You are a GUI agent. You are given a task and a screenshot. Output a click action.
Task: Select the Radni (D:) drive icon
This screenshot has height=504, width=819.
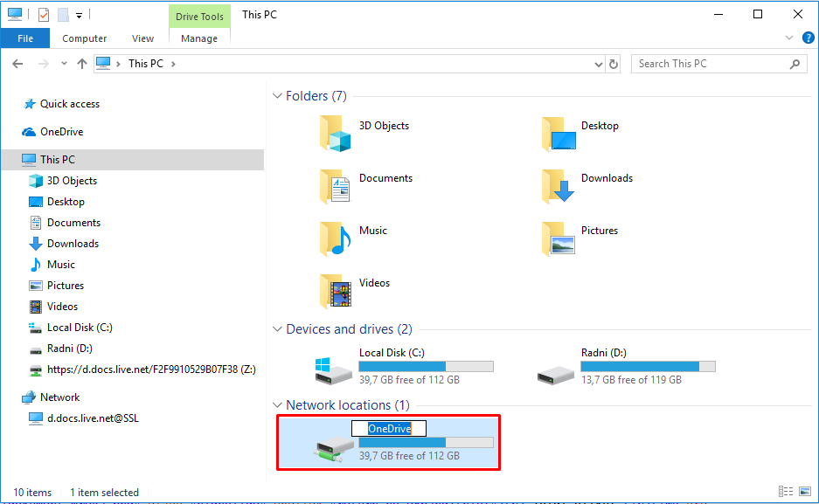556,375
